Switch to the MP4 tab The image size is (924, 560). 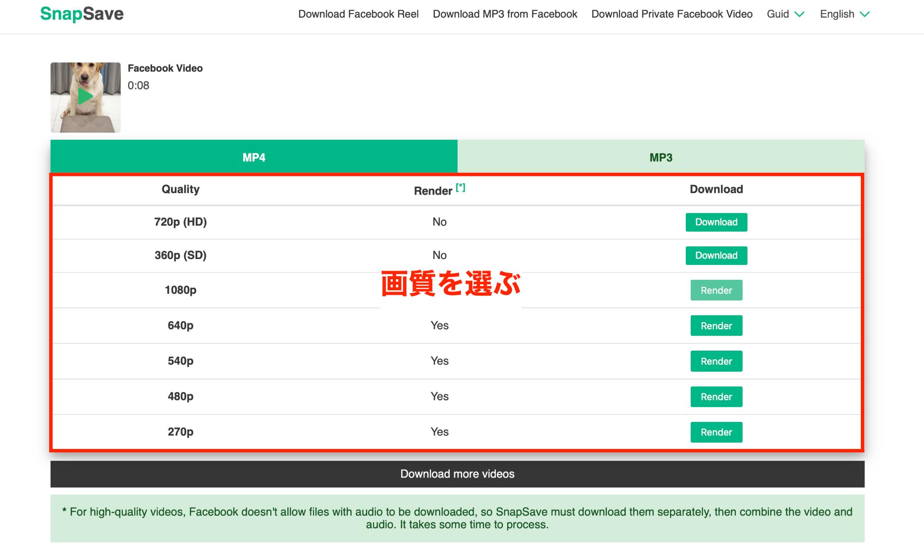tap(254, 157)
